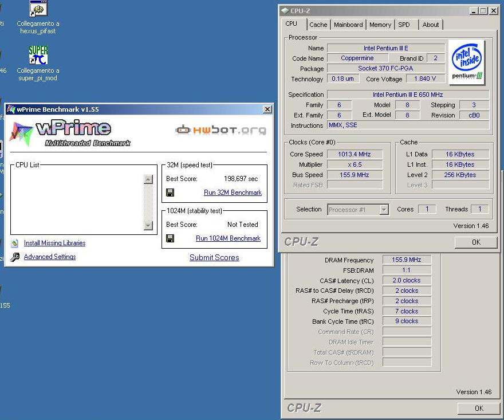
Task: Switch to the Memory tab
Action: click(380, 25)
